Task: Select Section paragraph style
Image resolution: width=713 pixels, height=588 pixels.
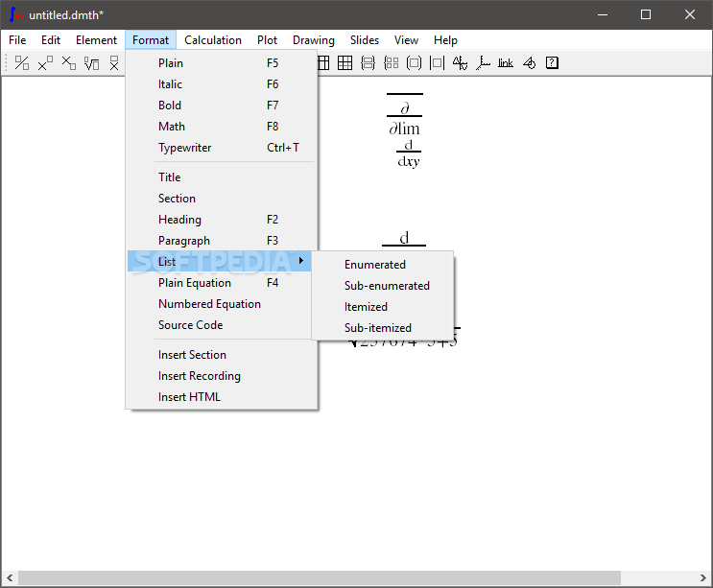Action: click(x=222, y=199)
